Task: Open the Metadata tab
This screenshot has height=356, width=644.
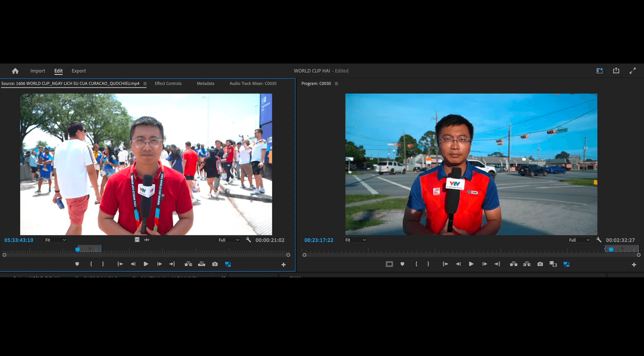Action: (x=205, y=84)
